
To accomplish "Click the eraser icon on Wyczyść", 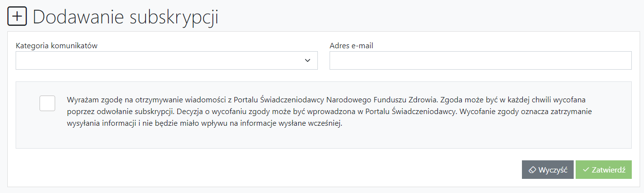I will click(x=533, y=170).
